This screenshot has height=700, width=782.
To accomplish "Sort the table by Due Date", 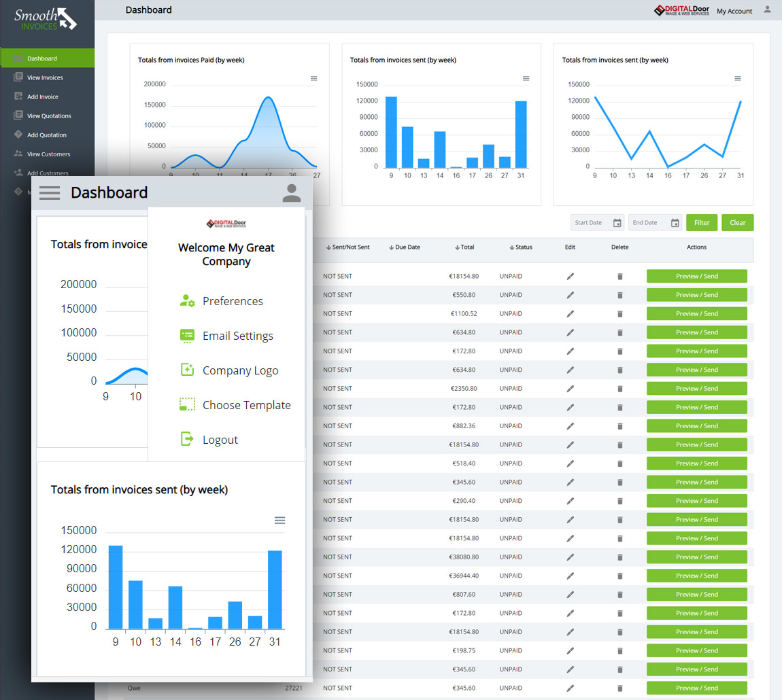I will click(x=404, y=247).
